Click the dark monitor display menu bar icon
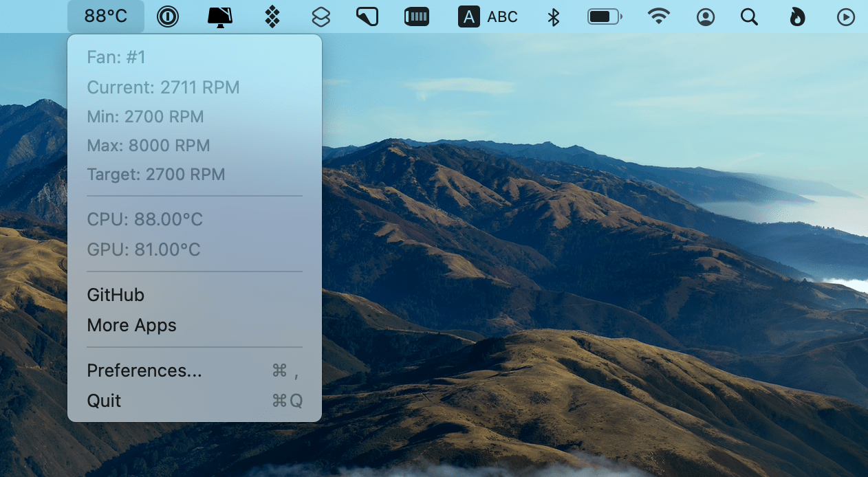This screenshot has height=477, width=868. click(220, 17)
